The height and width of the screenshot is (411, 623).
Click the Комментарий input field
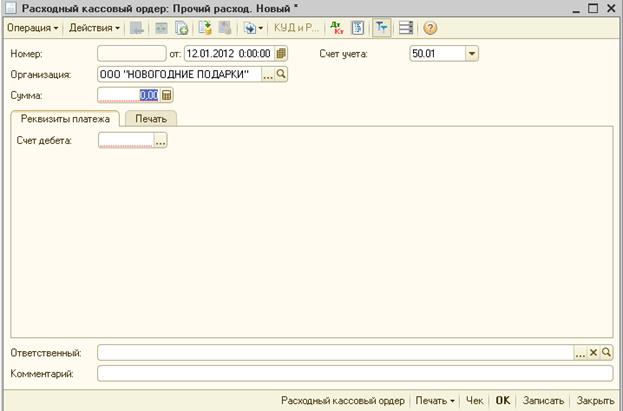[x=355, y=374]
